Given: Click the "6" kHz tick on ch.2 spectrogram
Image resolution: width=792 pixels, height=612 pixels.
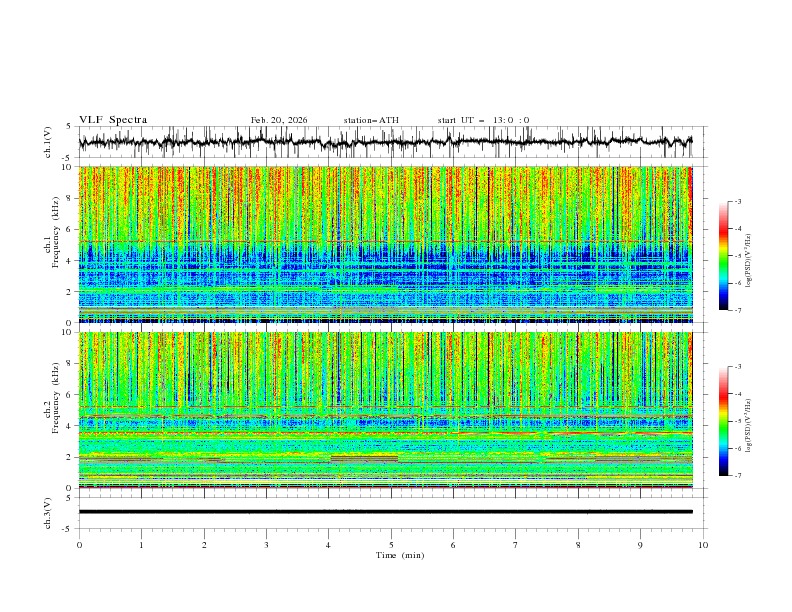Looking at the screenshot, I should tap(71, 394).
